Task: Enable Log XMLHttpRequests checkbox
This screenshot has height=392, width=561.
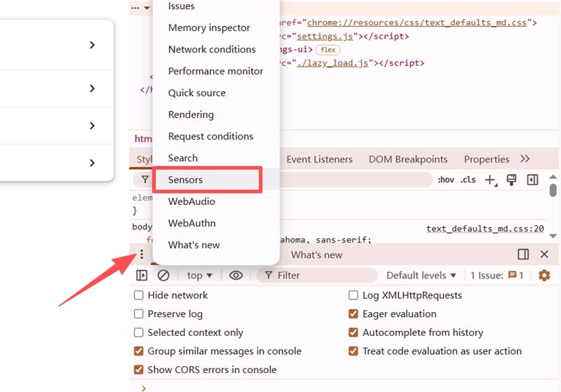Action: [x=353, y=295]
